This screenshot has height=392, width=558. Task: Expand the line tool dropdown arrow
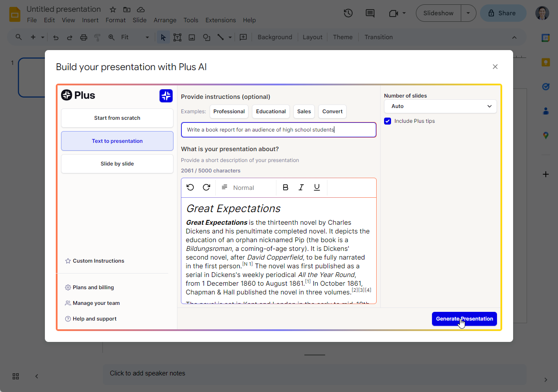[x=230, y=37]
